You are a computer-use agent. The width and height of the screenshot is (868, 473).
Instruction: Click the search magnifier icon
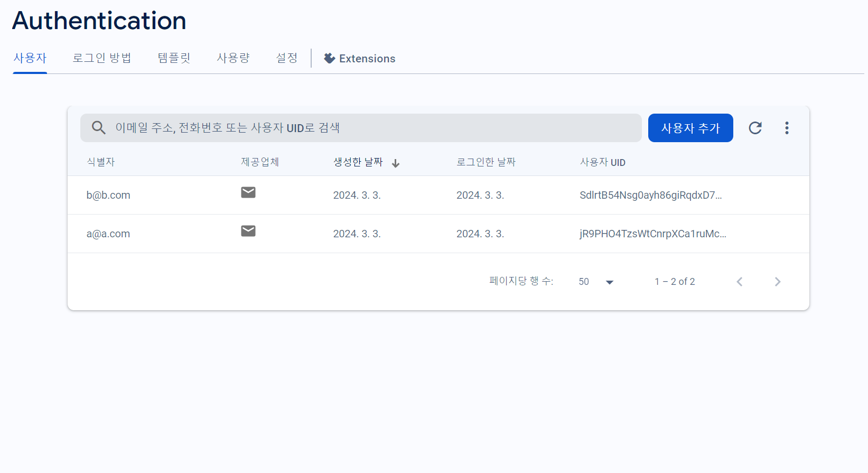(99, 127)
